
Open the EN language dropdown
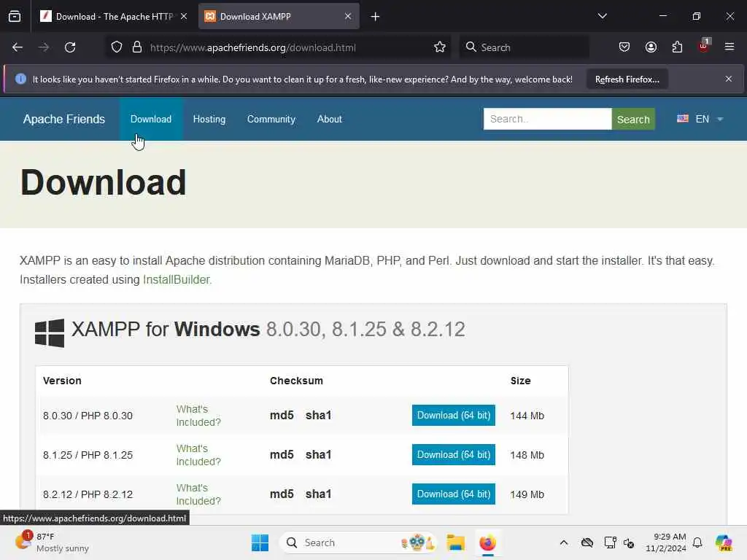[x=700, y=119]
